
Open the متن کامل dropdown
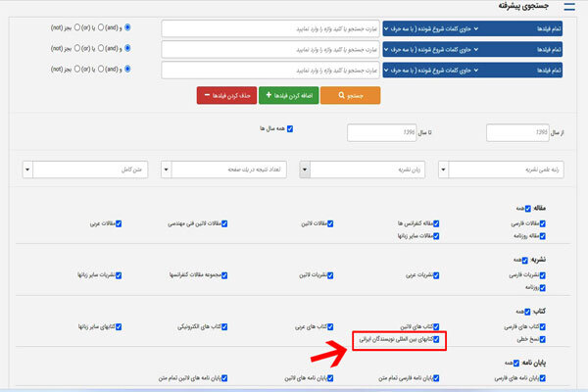click(86, 170)
